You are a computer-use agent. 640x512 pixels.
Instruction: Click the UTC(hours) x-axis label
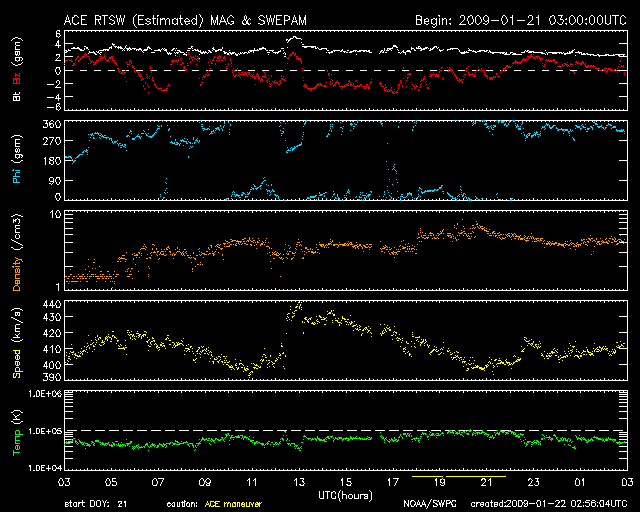click(x=345, y=496)
